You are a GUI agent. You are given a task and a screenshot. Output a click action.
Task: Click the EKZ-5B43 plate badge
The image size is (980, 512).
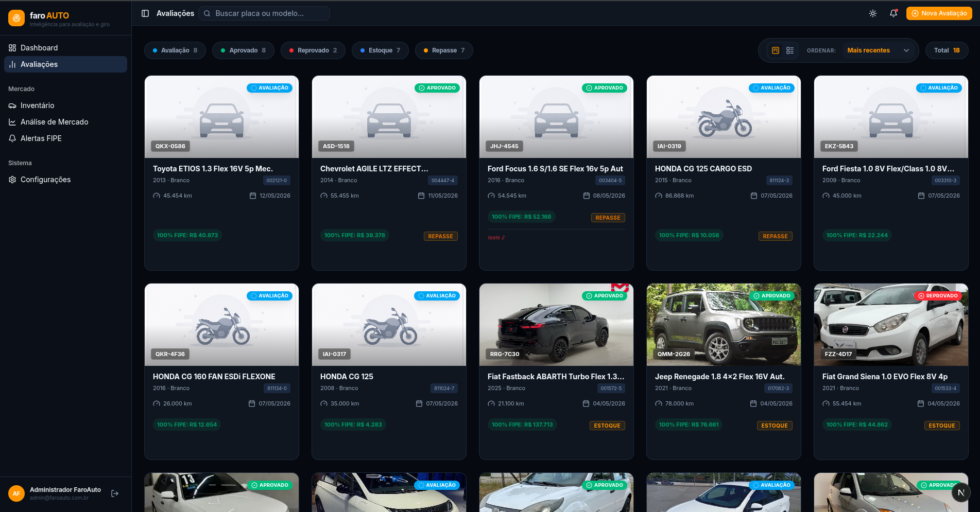point(839,146)
